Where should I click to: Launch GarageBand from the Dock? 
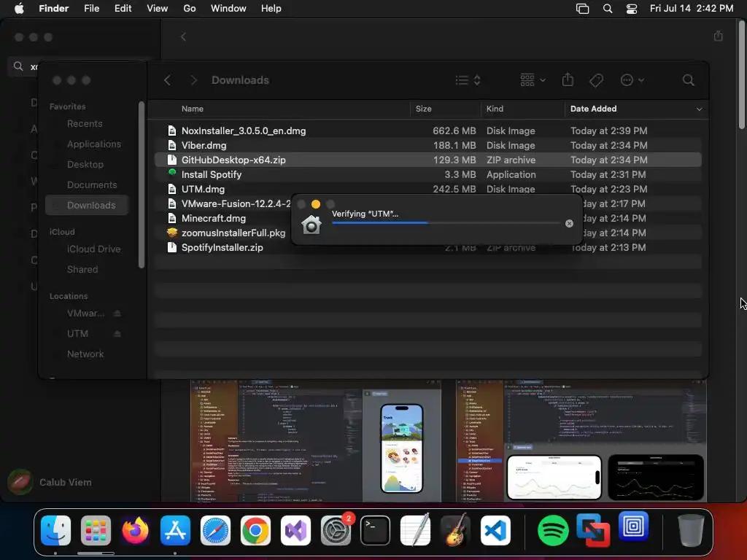(x=455, y=530)
